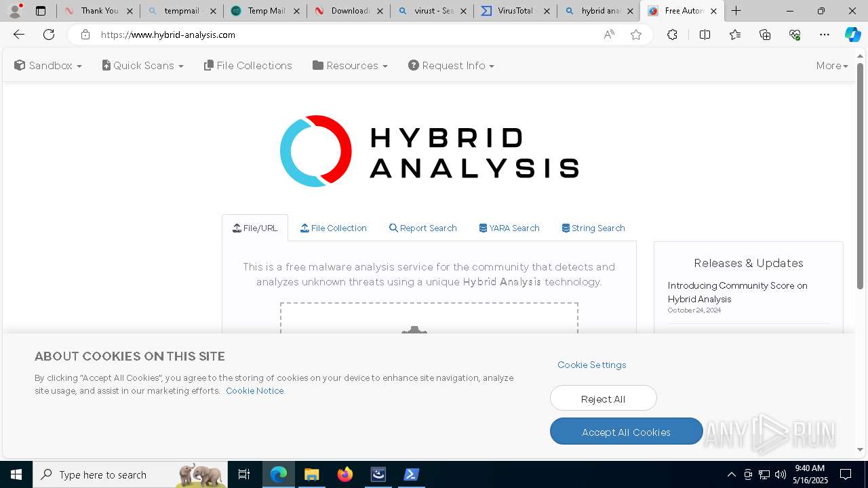Open File Explorer from the taskbar
The height and width of the screenshot is (488, 868).
pos(311,474)
